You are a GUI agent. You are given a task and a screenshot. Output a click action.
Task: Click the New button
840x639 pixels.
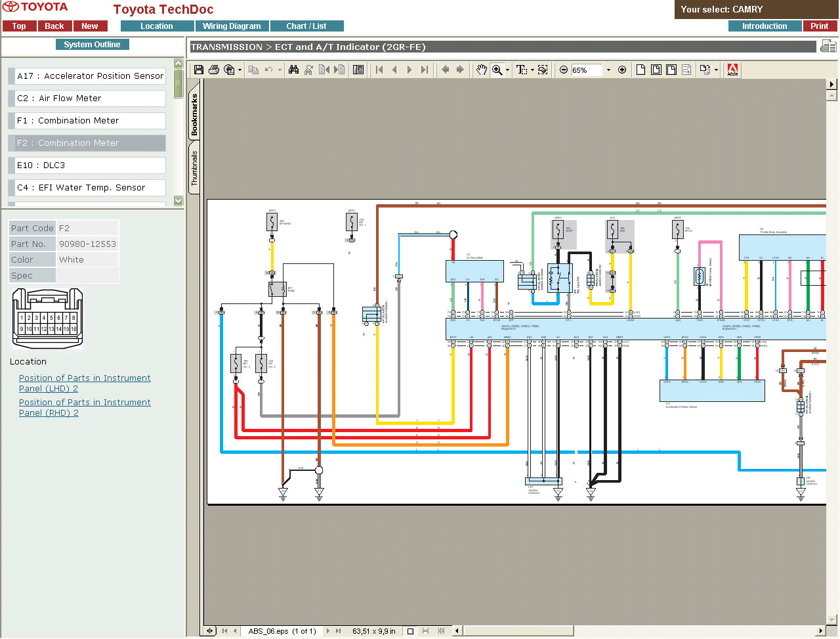pos(90,26)
